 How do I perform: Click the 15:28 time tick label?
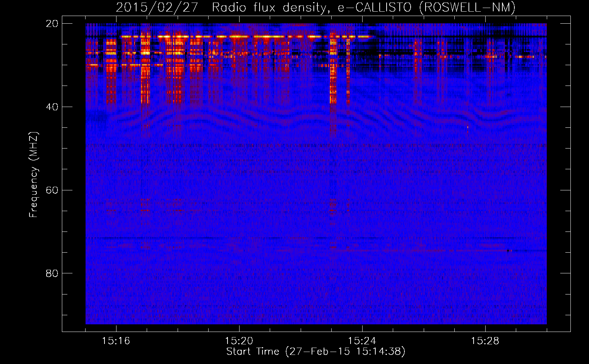pyautogui.click(x=485, y=341)
